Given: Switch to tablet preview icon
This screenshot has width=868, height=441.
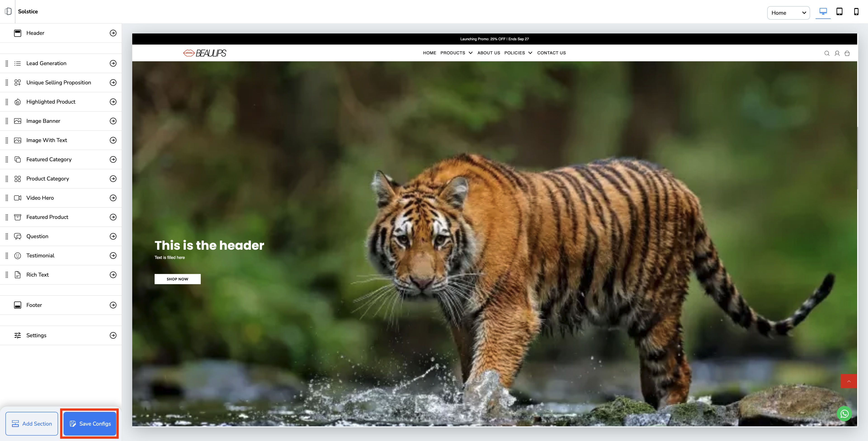Looking at the screenshot, I should coord(839,12).
